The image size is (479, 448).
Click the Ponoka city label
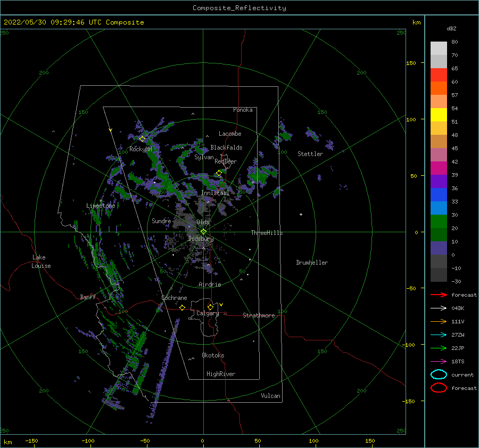click(x=243, y=110)
